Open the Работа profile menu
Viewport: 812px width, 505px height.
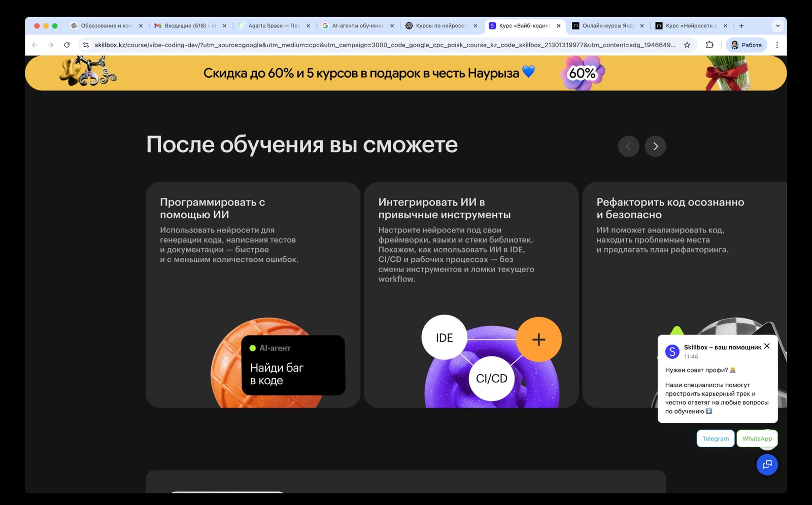pyautogui.click(x=746, y=45)
